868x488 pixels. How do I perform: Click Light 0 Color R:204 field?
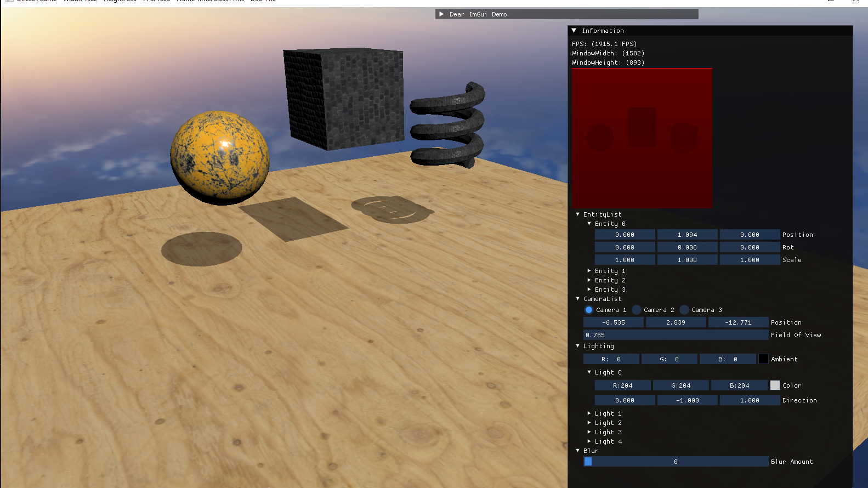click(623, 385)
